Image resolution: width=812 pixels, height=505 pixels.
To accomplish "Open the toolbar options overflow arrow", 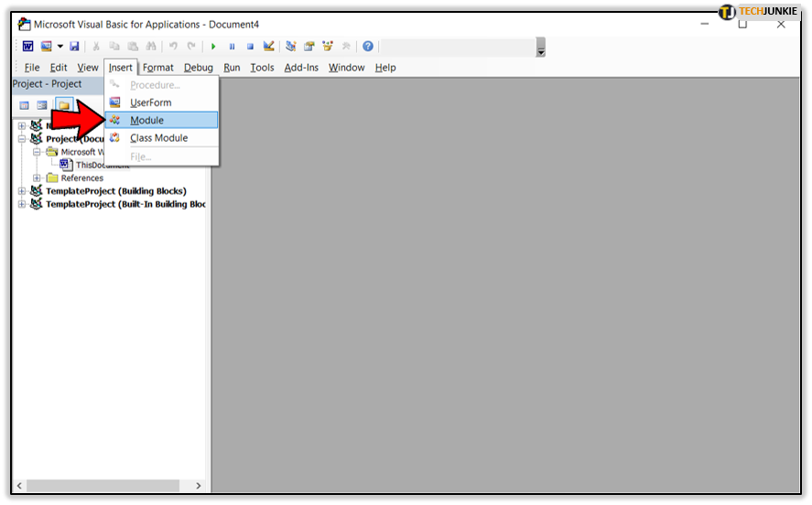I will 541,47.
